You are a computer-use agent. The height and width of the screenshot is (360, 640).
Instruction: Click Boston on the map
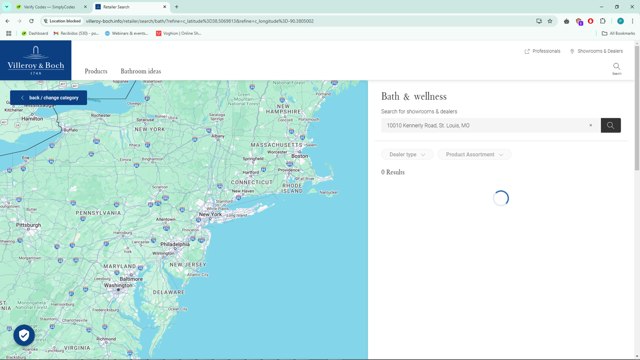[x=300, y=156]
